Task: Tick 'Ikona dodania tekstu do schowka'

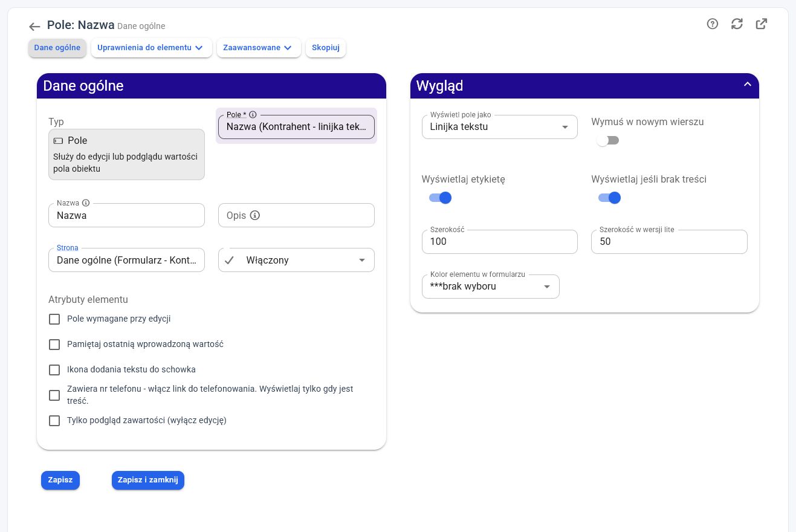Action: (54, 370)
